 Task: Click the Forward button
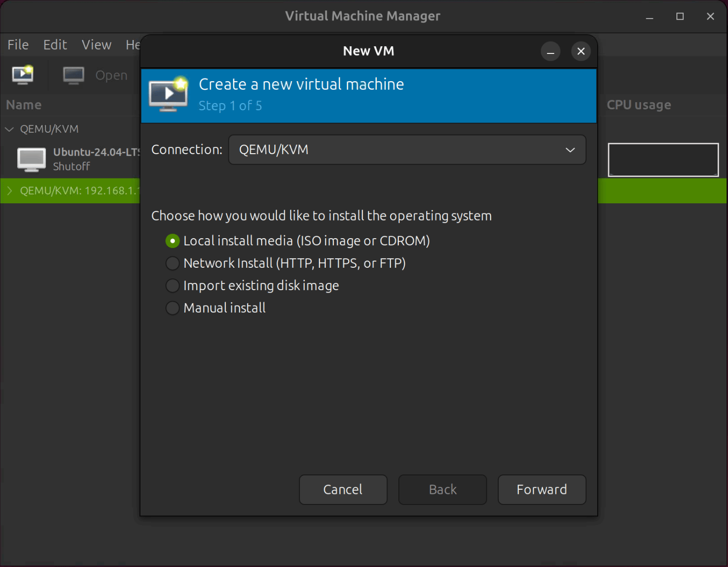pos(541,490)
